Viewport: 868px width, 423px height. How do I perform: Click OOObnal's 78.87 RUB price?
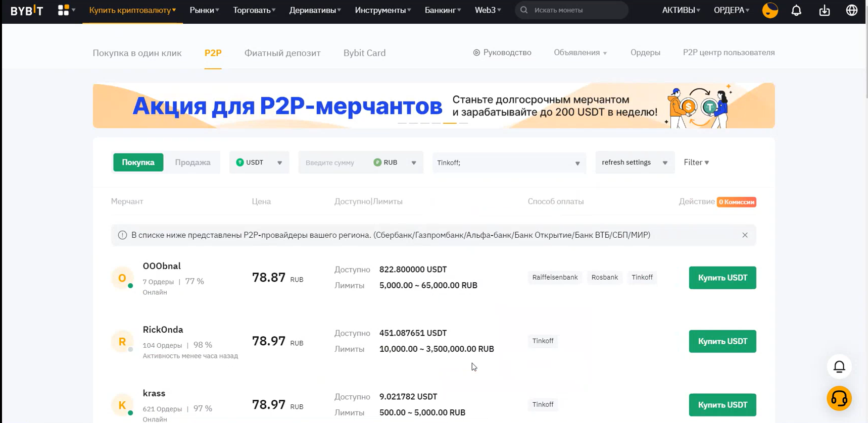(278, 278)
